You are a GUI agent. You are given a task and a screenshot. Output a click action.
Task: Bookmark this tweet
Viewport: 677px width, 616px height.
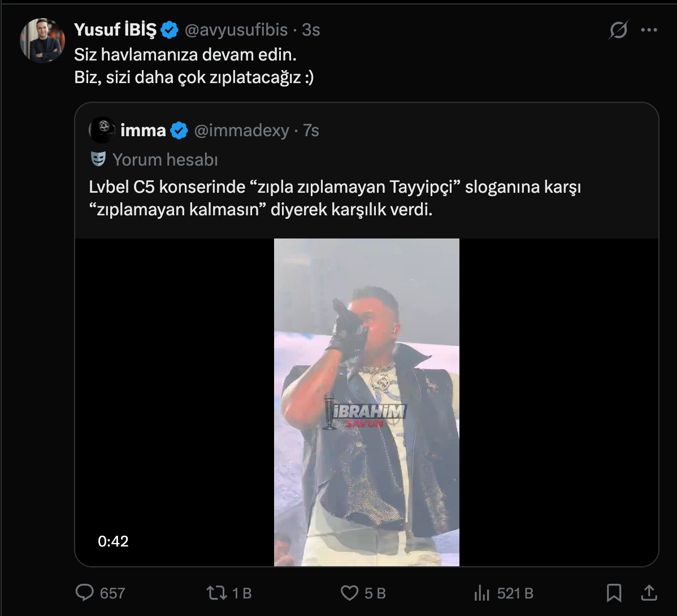614,592
